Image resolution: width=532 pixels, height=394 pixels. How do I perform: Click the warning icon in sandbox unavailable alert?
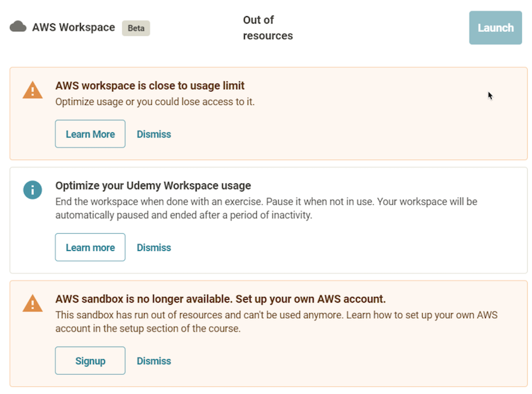coord(33,303)
